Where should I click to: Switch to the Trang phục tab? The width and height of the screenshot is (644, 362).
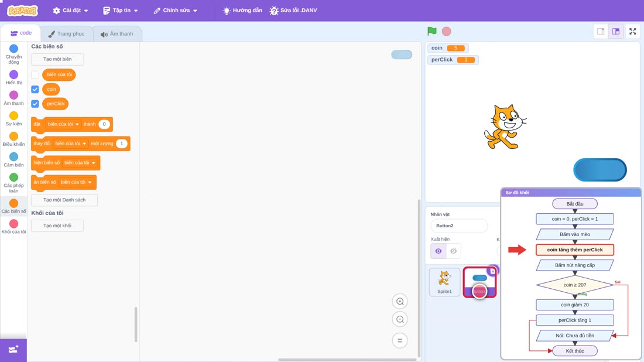[66, 34]
